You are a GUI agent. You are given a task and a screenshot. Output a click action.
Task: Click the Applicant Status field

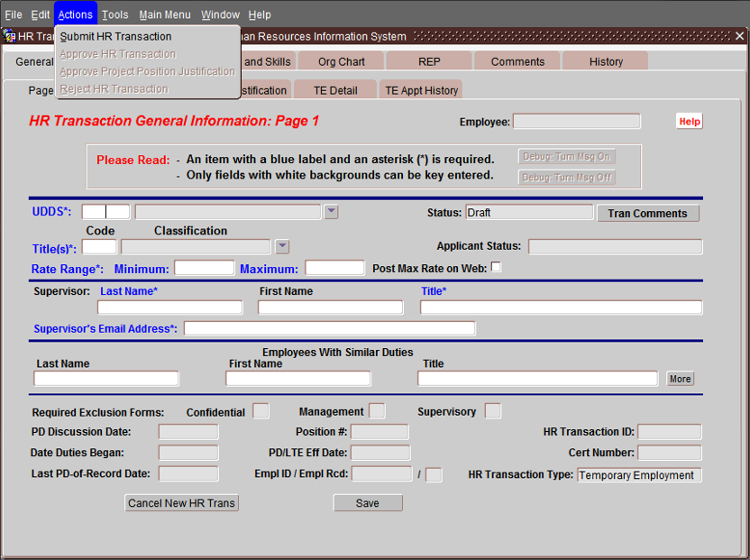pyautogui.click(x=615, y=247)
